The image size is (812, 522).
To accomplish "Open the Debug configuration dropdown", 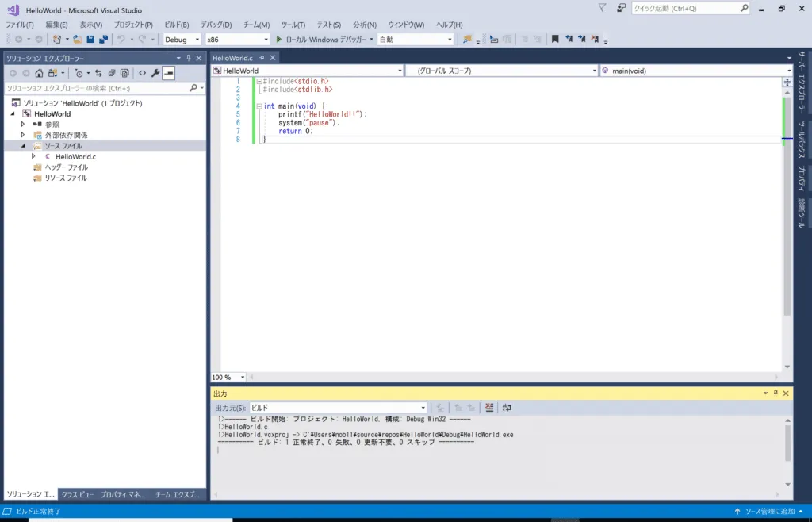I will [x=182, y=40].
